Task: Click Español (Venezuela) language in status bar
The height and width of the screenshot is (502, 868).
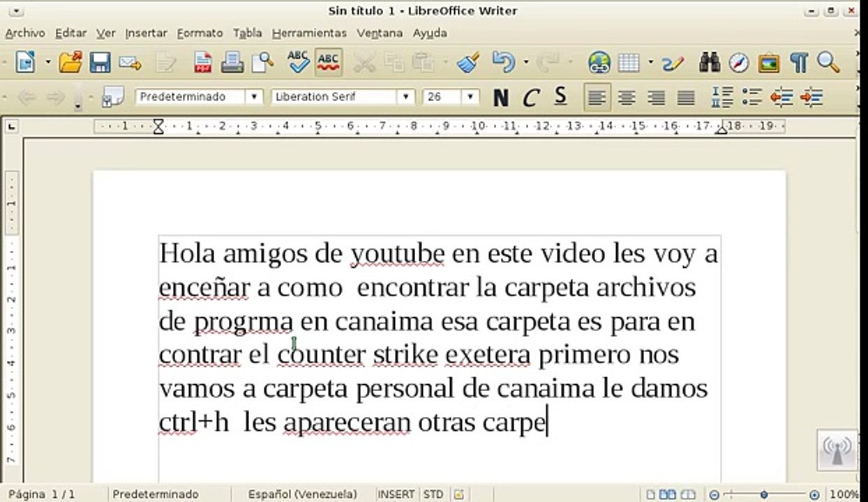Action: pos(303,494)
